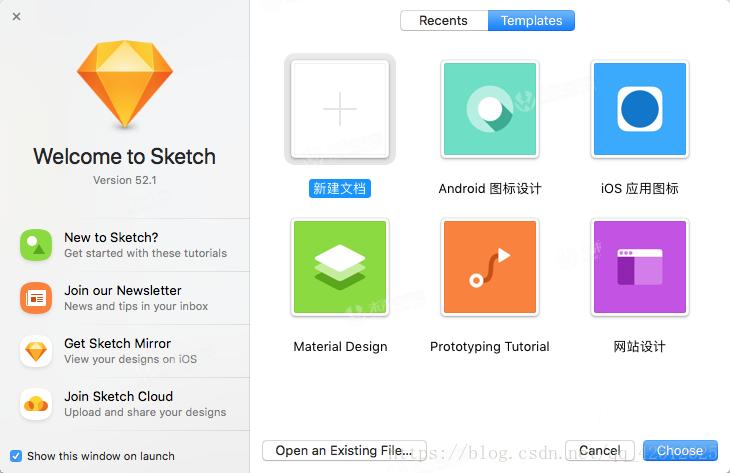Switch to the Templates tab
The image size is (730, 473).
tap(531, 20)
